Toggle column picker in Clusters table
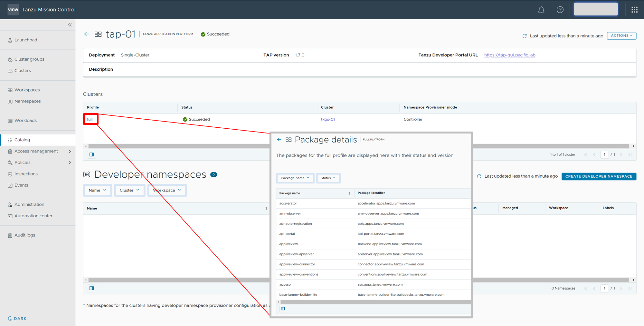This screenshot has height=326, width=644. point(92,154)
